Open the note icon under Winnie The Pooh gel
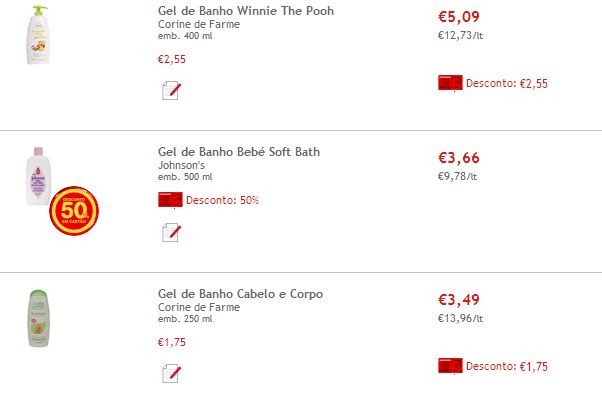The width and height of the screenshot is (602, 399). pyautogui.click(x=171, y=90)
